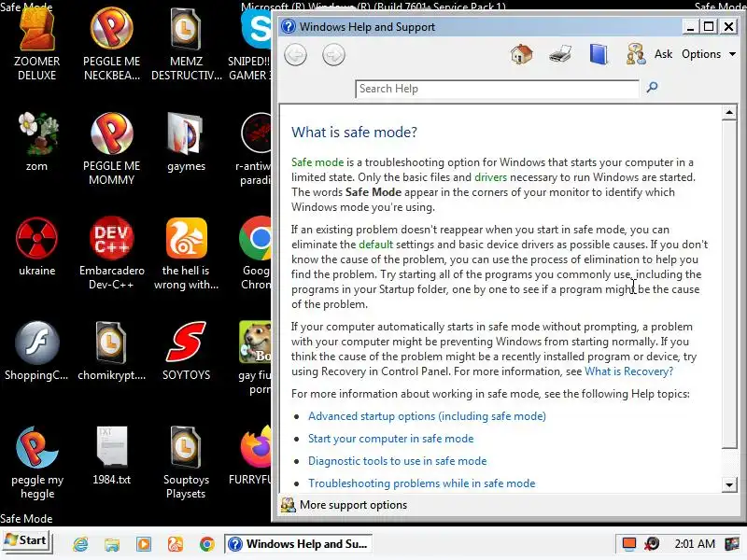Click 'What is safe mode?' heading

point(354,132)
